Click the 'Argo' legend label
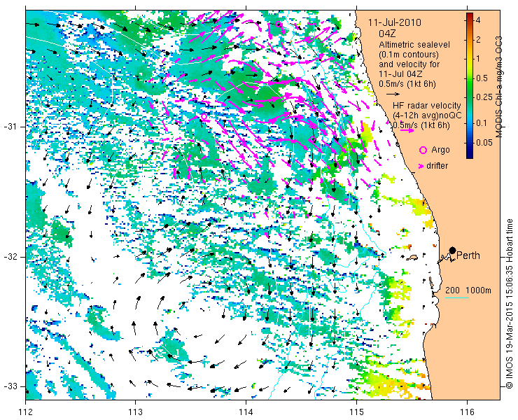This screenshot has width=518, height=420. 440,150
